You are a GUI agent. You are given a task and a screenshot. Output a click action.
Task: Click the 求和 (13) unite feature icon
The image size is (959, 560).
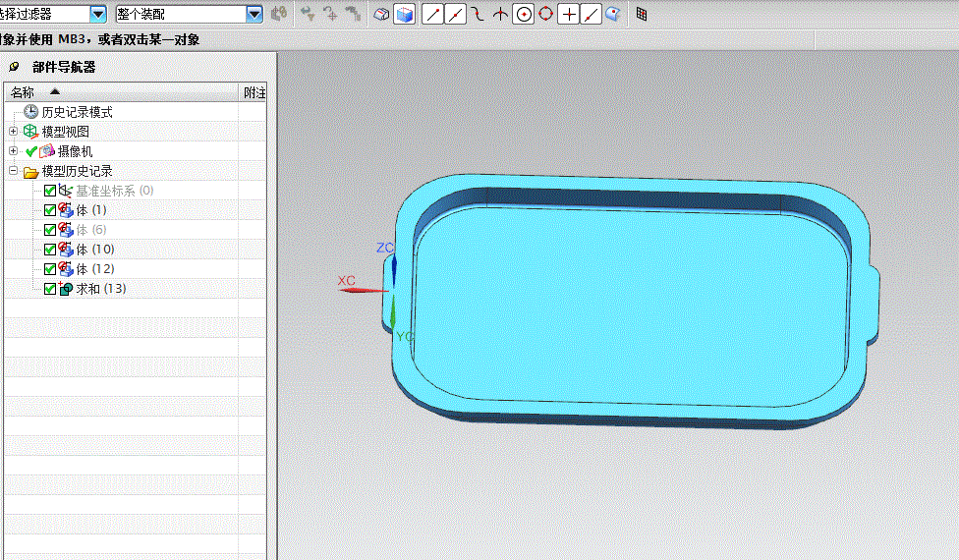click(66, 289)
